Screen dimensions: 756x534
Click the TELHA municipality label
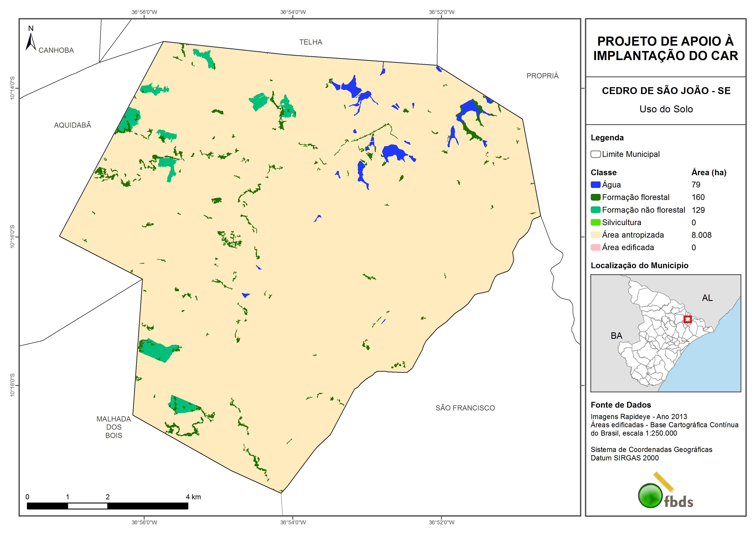(x=310, y=42)
